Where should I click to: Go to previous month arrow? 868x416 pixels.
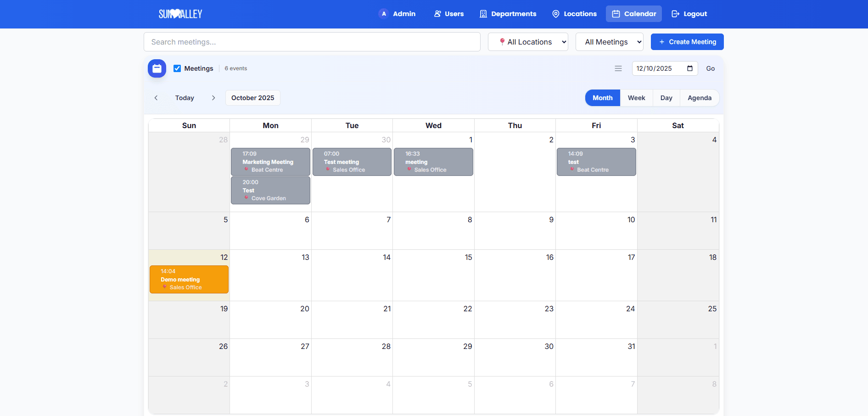tap(156, 98)
